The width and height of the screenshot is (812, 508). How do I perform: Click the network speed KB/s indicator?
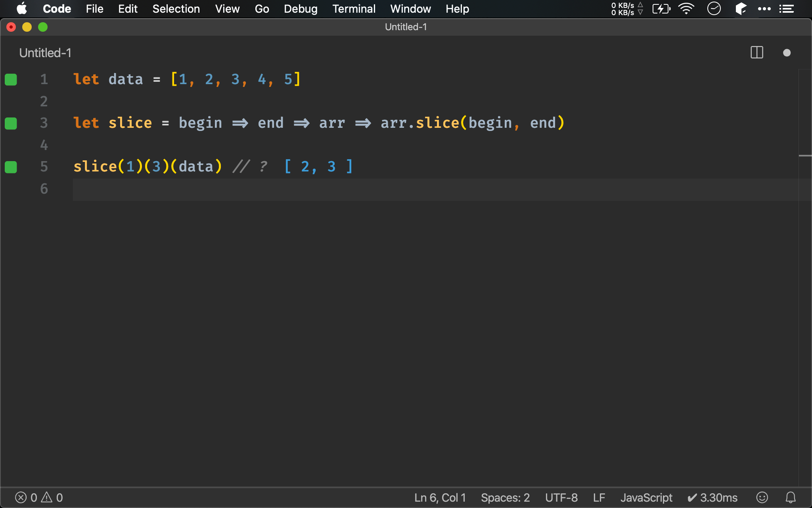pos(627,9)
